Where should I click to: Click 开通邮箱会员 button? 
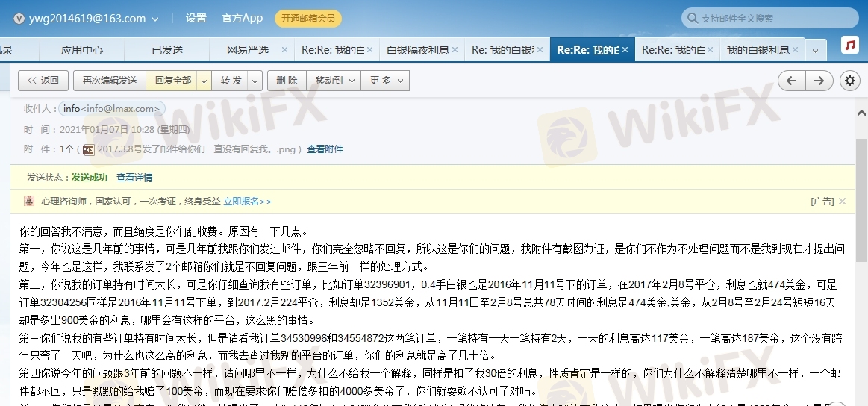[309, 19]
